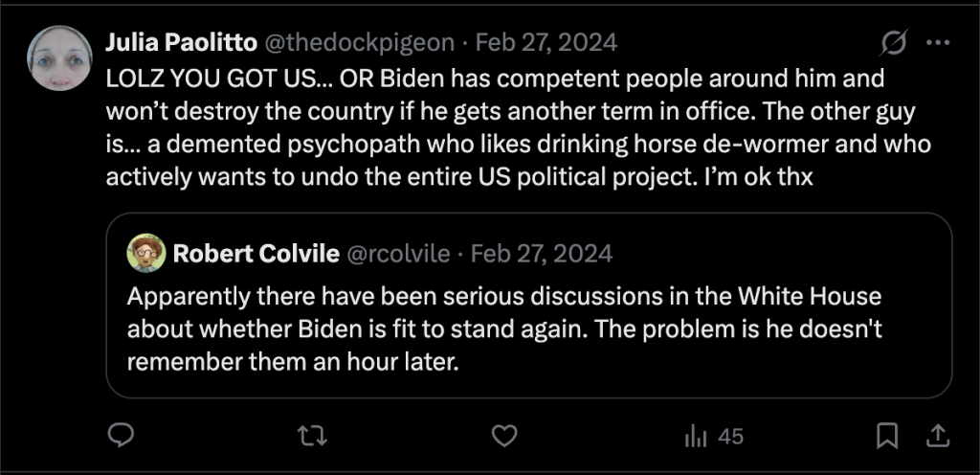Click the Grok slashed-circle icon
The width and height of the screenshot is (980, 475).
tap(893, 43)
